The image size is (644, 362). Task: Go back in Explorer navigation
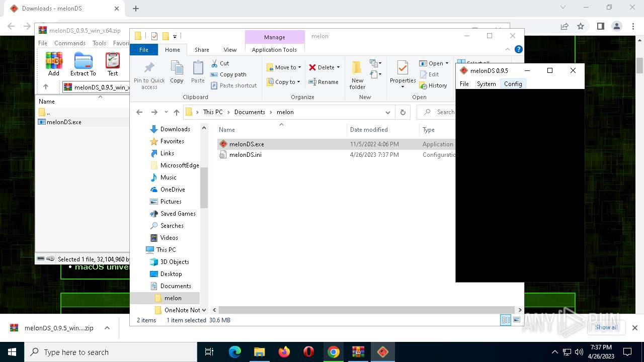click(x=139, y=112)
